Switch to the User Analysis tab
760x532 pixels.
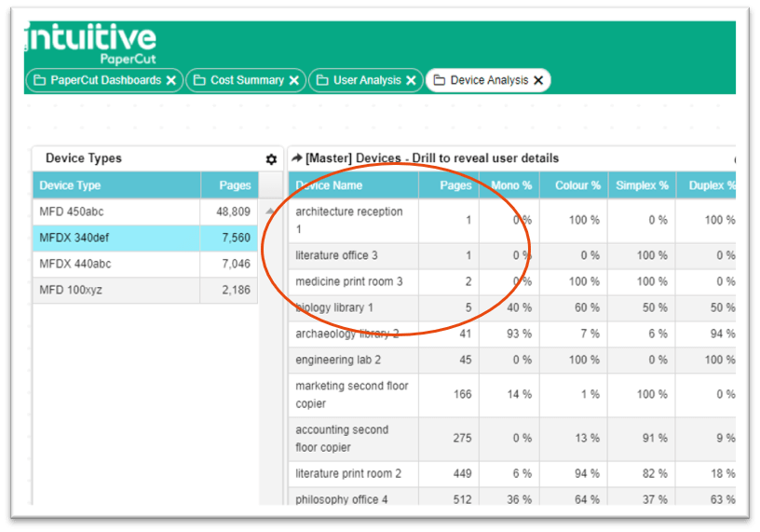click(x=367, y=80)
